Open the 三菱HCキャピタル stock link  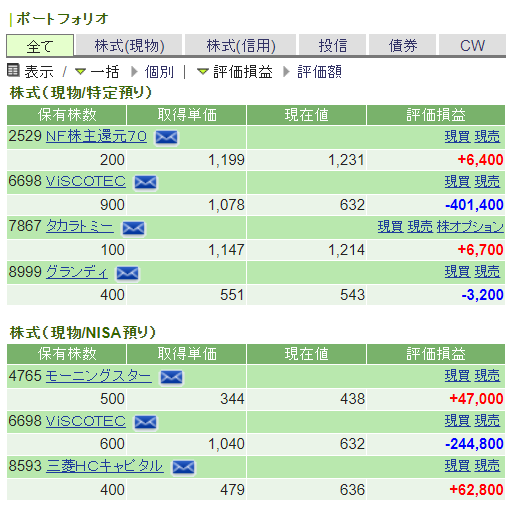tap(105, 466)
